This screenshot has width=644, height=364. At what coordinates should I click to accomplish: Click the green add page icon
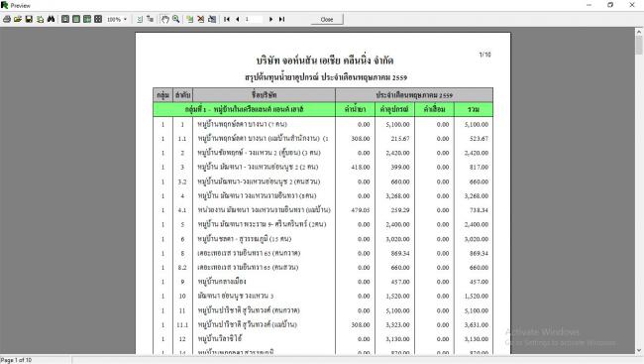pos(190,19)
